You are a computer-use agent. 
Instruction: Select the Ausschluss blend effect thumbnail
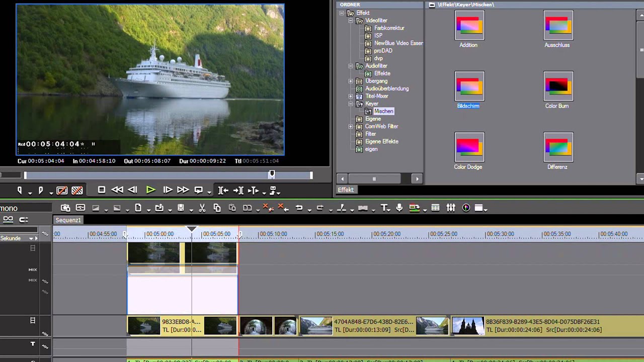[x=558, y=25]
